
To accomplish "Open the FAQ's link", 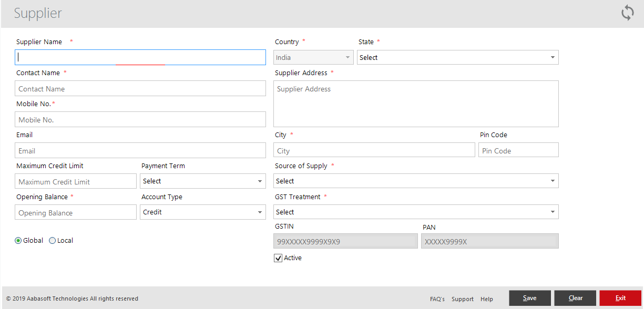I will click(x=437, y=298).
